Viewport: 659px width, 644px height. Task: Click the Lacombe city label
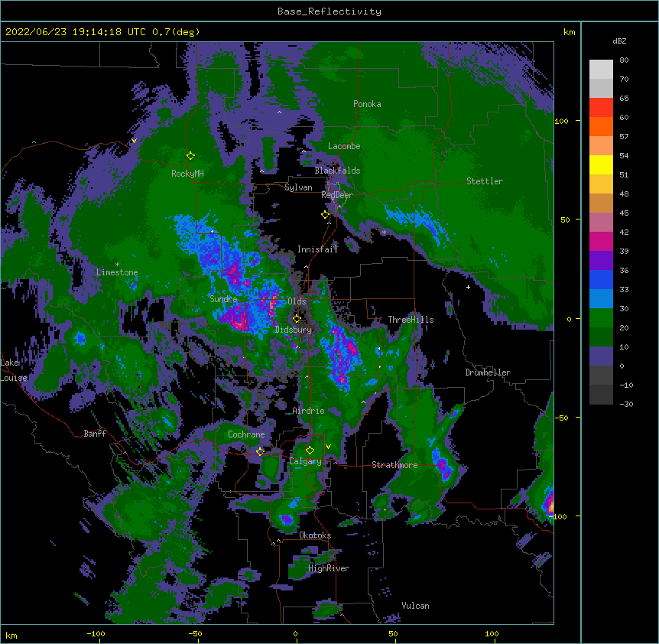coord(344,146)
